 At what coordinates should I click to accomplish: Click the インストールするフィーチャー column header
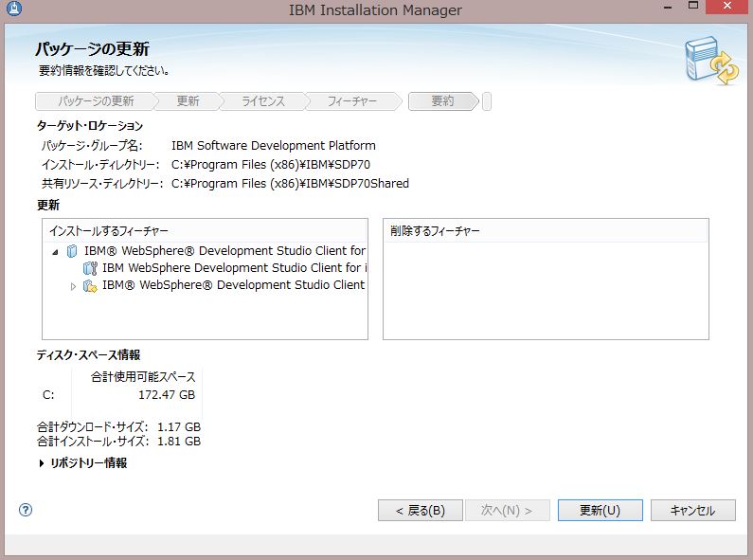pyautogui.click(x=205, y=231)
